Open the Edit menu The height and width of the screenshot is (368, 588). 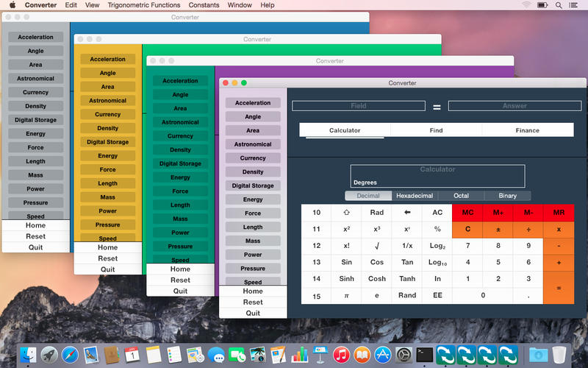tap(71, 5)
